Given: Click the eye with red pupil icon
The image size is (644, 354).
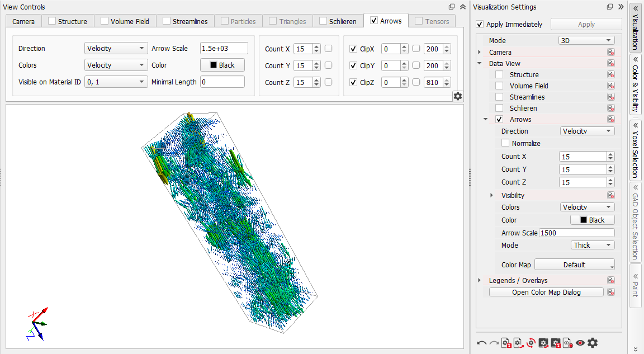Looking at the screenshot, I should (580, 343).
